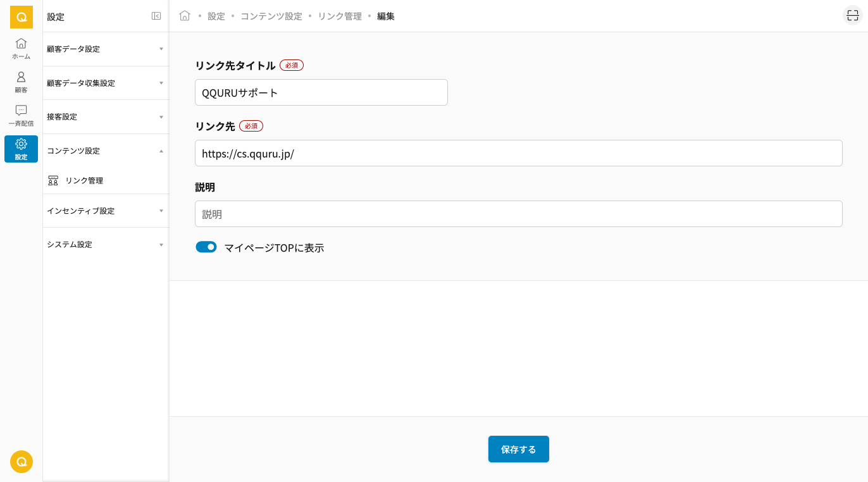Open the round Q avatar at bottom
The image size is (868, 482).
(21, 462)
